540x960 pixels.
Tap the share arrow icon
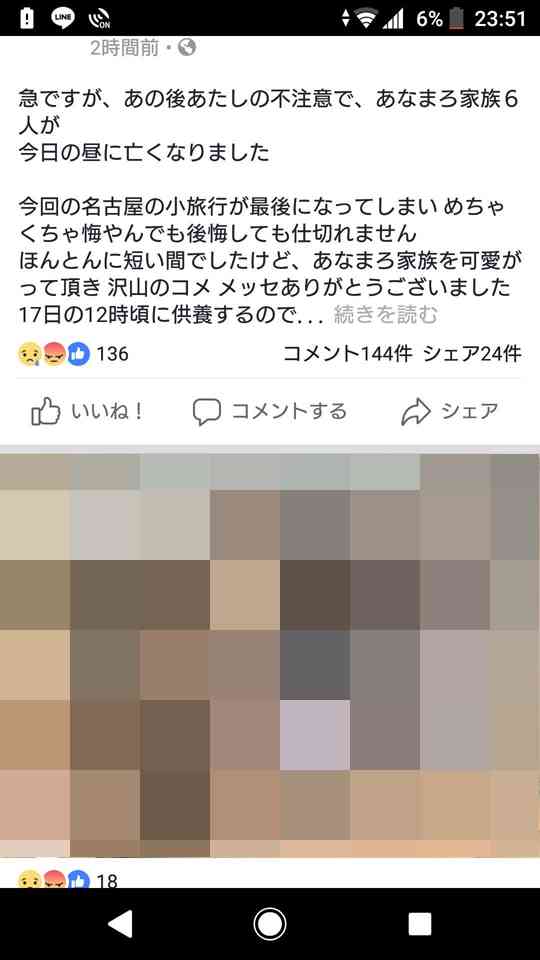click(x=416, y=411)
